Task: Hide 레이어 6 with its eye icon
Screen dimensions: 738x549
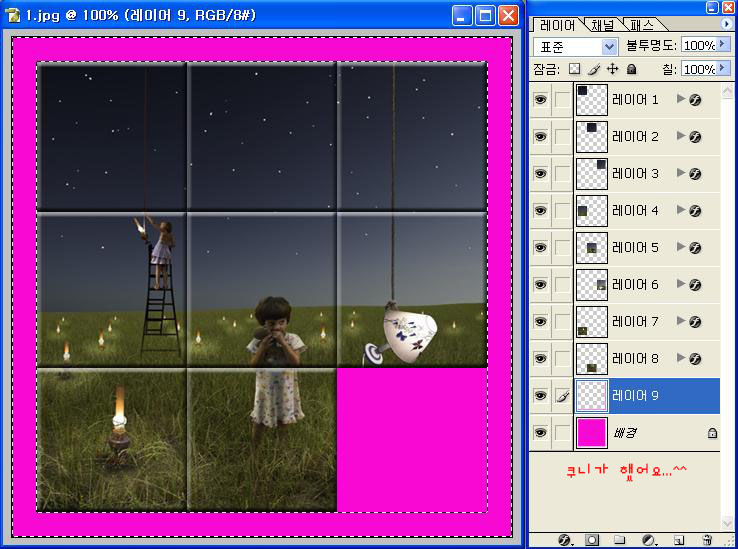Action: click(540, 285)
